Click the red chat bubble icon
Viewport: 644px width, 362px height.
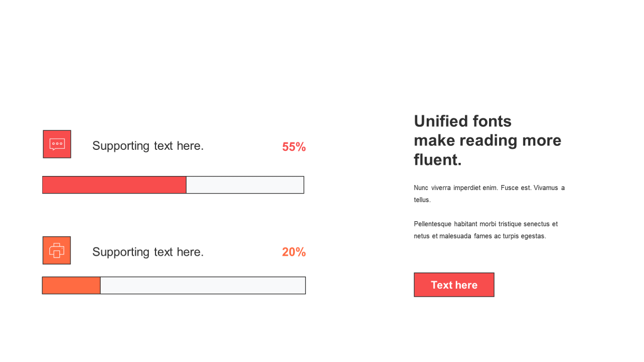57,144
